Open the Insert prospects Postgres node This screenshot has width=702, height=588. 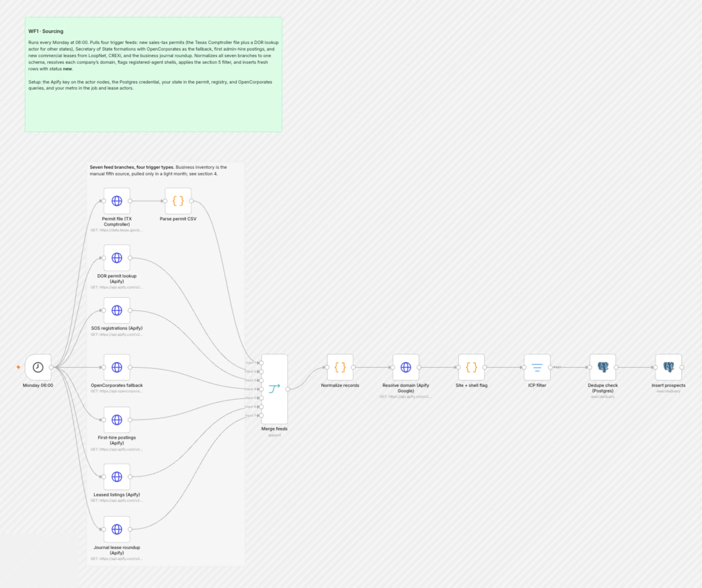(x=668, y=367)
